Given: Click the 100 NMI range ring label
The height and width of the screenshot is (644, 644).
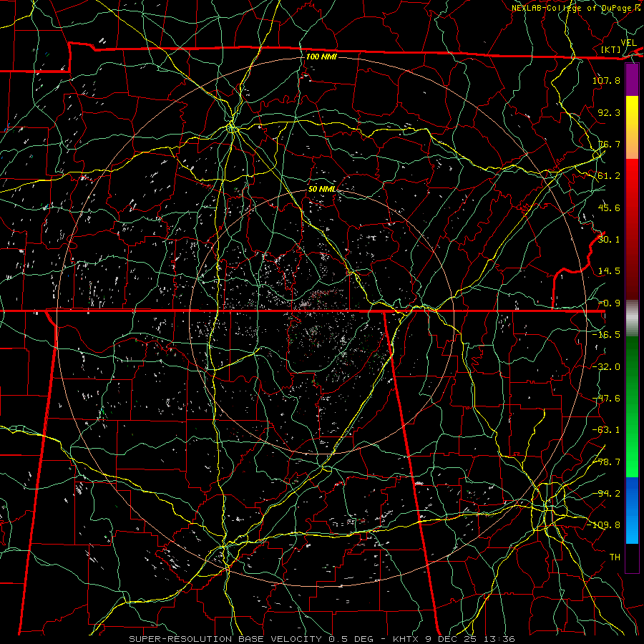Looking at the screenshot, I should point(321,57).
